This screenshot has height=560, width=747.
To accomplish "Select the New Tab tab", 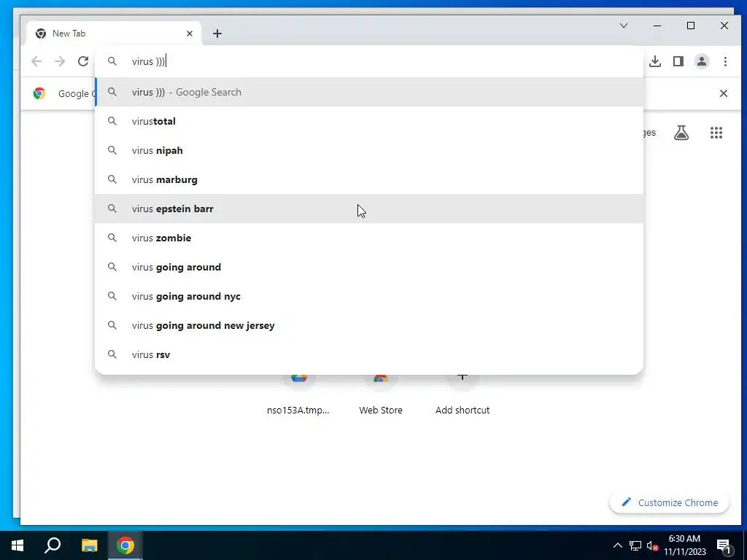I will pyautogui.click(x=114, y=34).
